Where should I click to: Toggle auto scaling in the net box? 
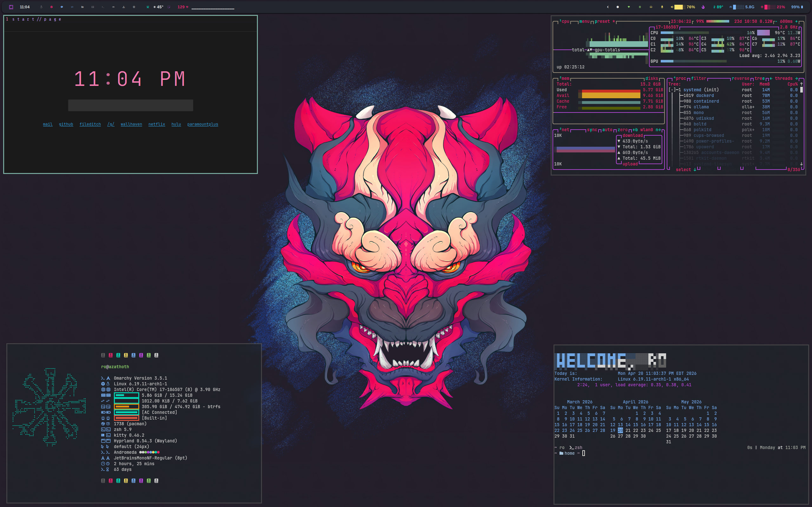coord(607,130)
